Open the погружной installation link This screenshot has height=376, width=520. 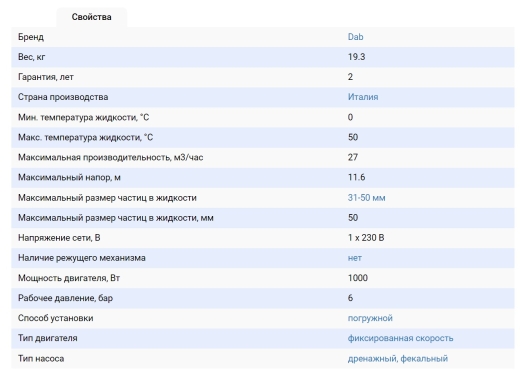(x=370, y=318)
